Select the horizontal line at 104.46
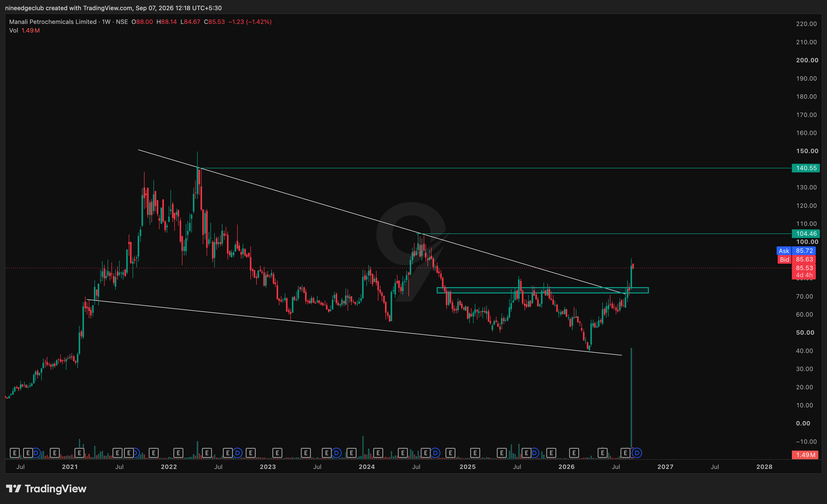This screenshot has height=504, width=827. pyautogui.click(x=604, y=234)
